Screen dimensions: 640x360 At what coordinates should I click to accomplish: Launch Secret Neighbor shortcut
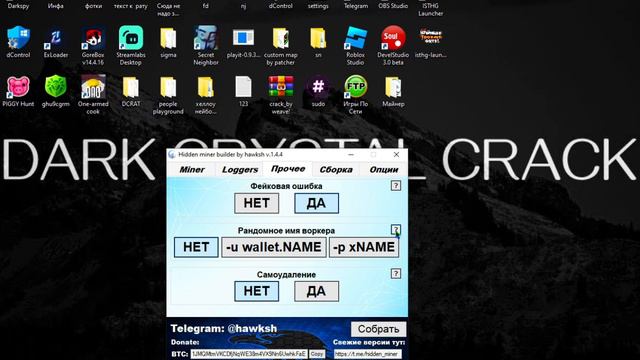pos(206,38)
